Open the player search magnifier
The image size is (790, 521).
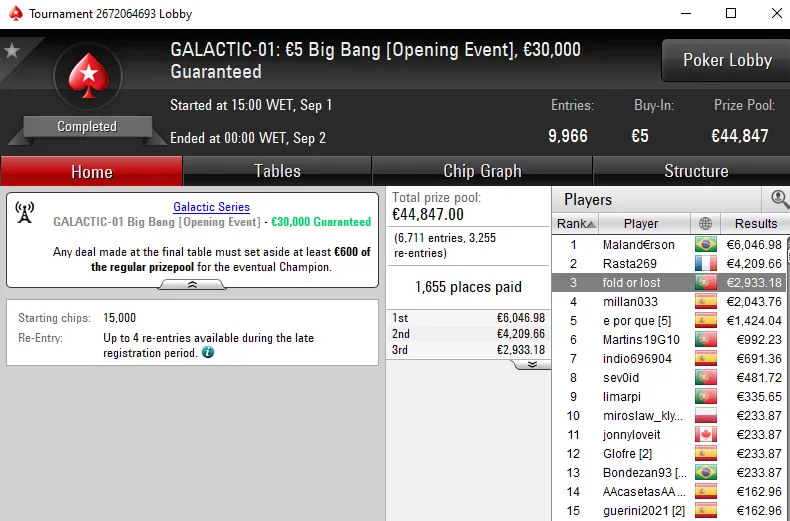[779, 199]
